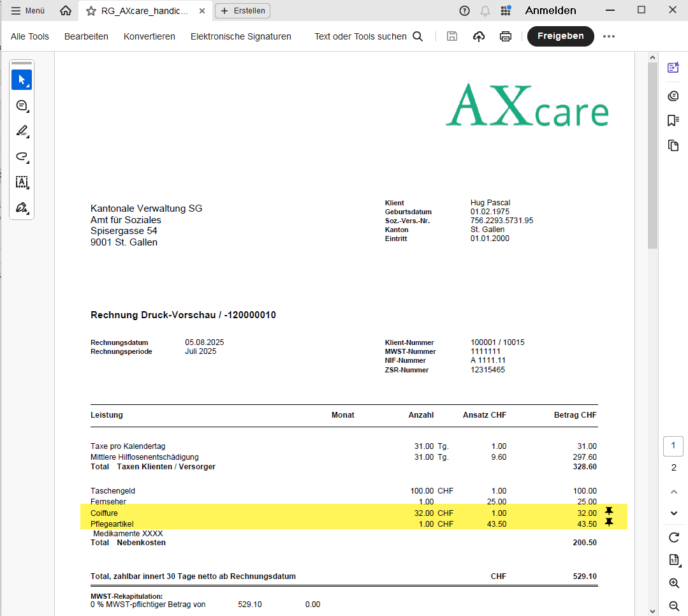The height and width of the screenshot is (616, 688).
Task: Open the Menü hamburger menu
Action: pos(28,11)
